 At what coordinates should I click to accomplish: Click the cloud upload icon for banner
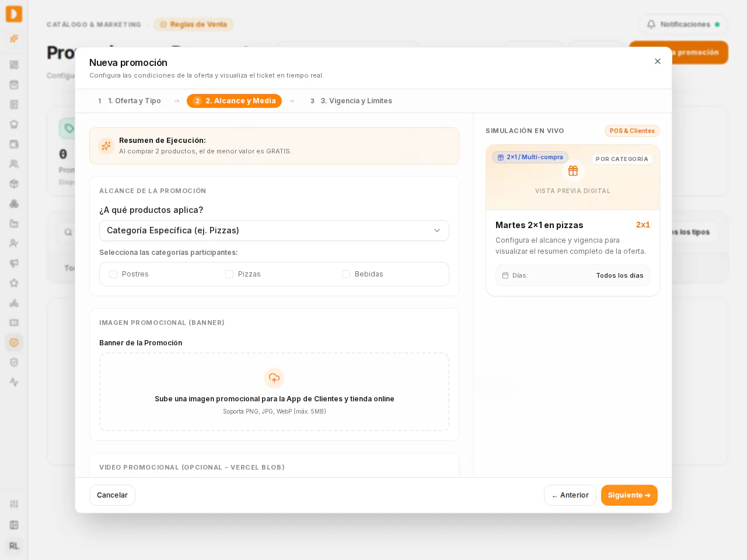[x=274, y=378]
